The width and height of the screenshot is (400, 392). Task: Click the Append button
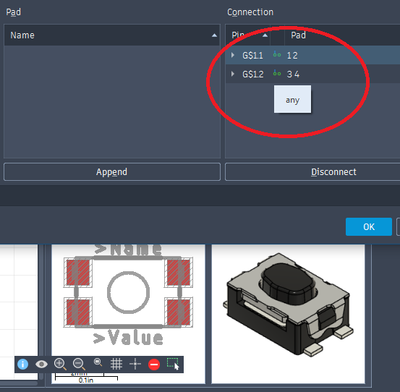click(x=112, y=172)
